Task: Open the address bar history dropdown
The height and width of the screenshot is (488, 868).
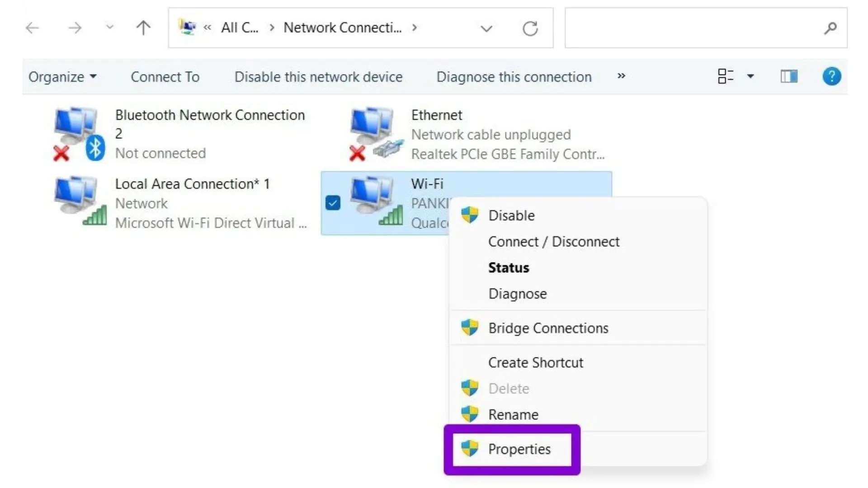Action: click(486, 28)
